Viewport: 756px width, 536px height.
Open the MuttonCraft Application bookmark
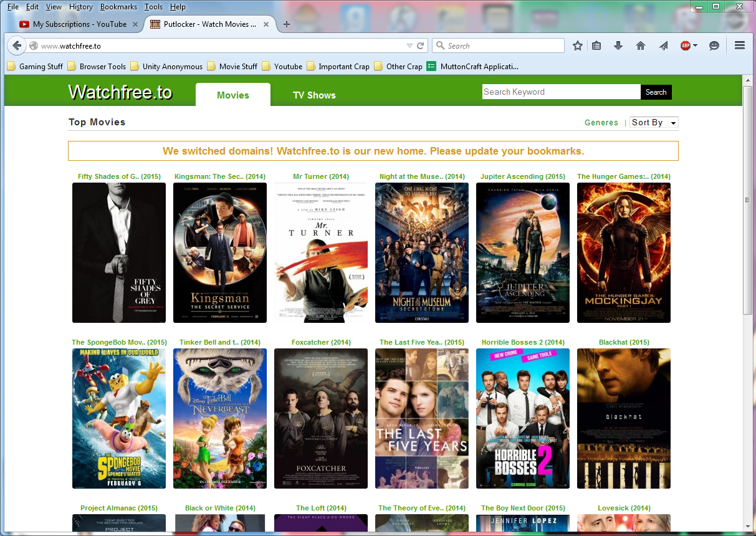pos(472,66)
